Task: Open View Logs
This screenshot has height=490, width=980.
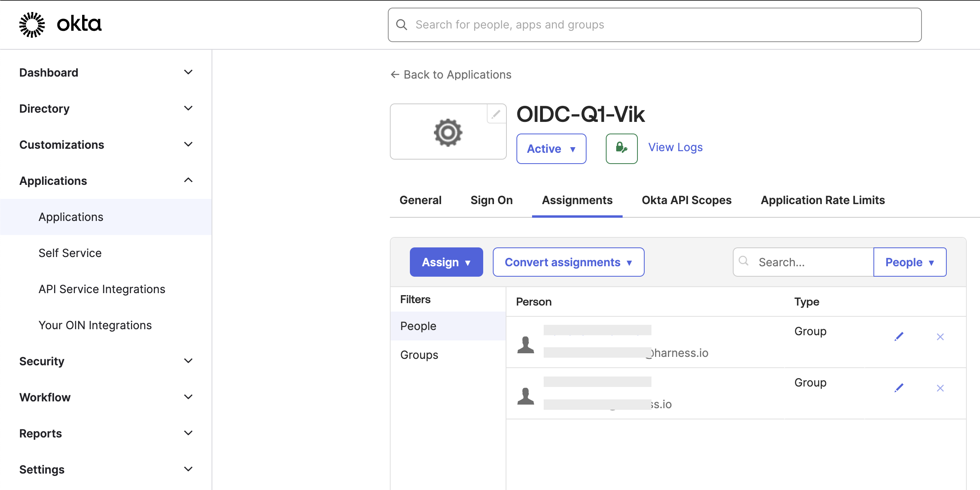Action: click(x=675, y=147)
